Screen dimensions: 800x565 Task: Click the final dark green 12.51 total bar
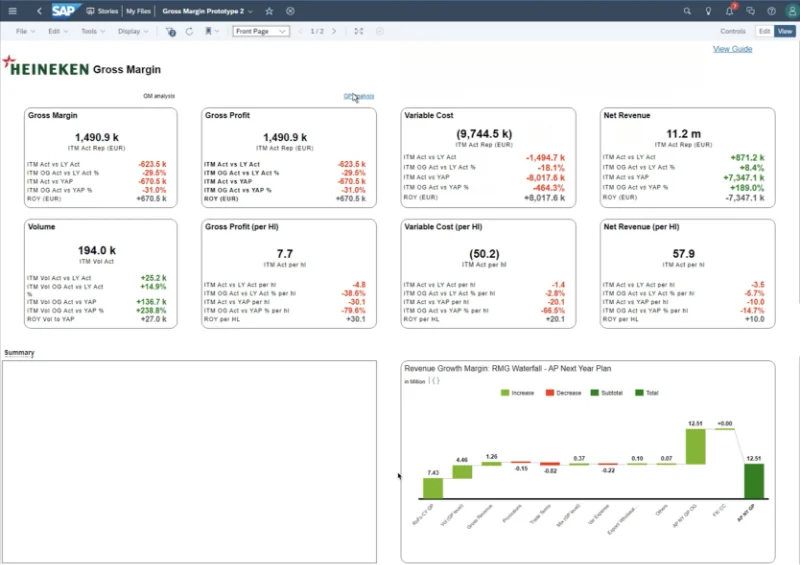click(x=754, y=481)
